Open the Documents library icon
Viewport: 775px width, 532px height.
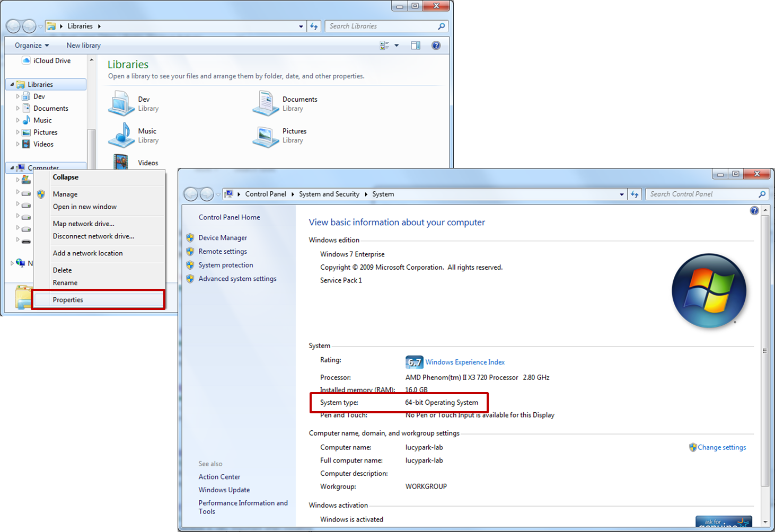pyautogui.click(x=266, y=103)
